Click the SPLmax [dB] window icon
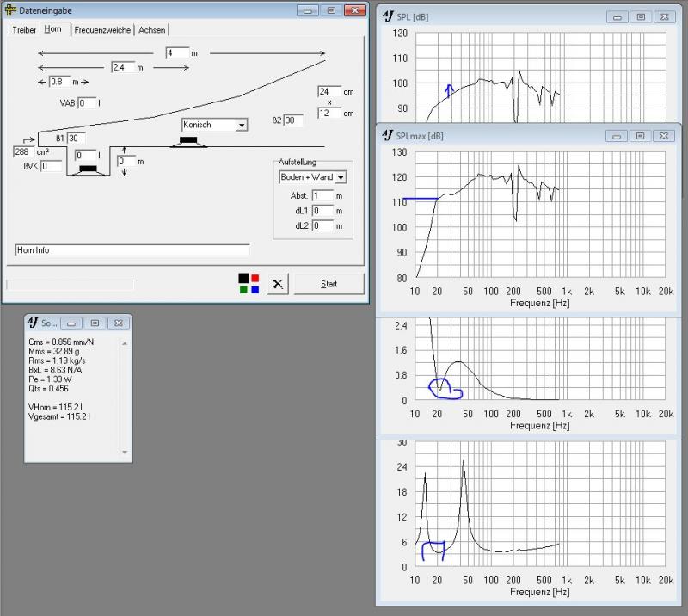This screenshot has width=688, height=616. [389, 136]
